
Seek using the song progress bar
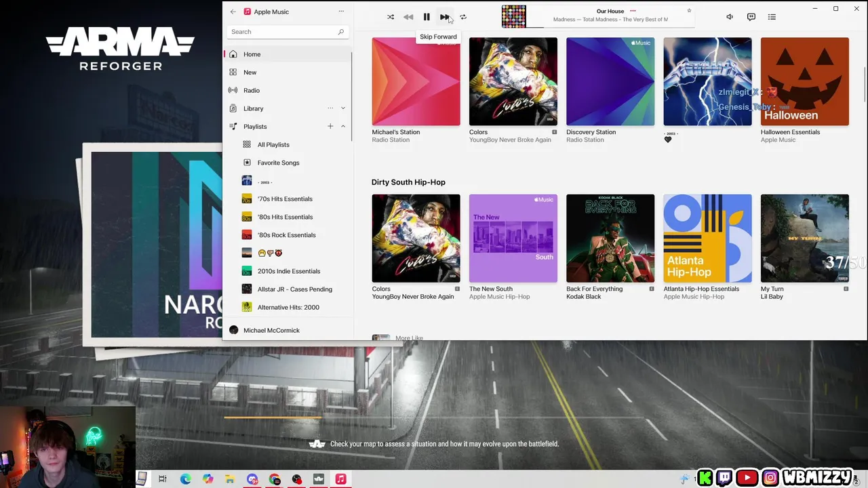[x=610, y=27]
